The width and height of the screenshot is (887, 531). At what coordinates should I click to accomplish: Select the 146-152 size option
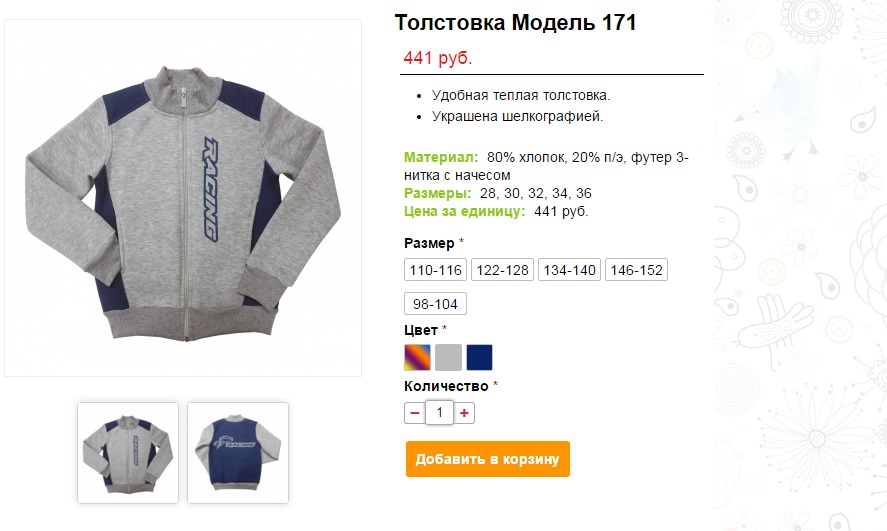pyautogui.click(x=636, y=270)
